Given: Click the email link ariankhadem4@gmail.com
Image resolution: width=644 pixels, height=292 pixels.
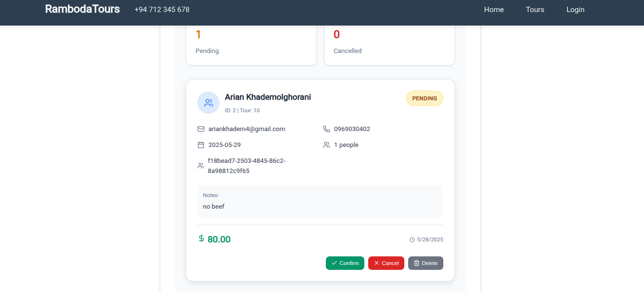Looking at the screenshot, I should pyautogui.click(x=246, y=129).
